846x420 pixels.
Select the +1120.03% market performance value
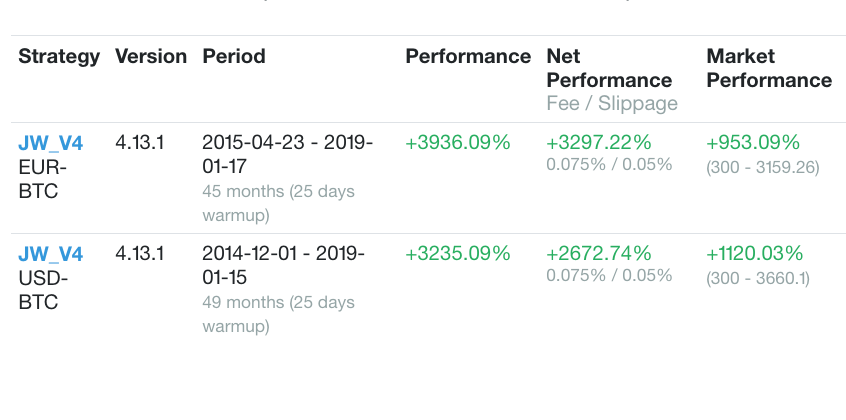point(758,254)
